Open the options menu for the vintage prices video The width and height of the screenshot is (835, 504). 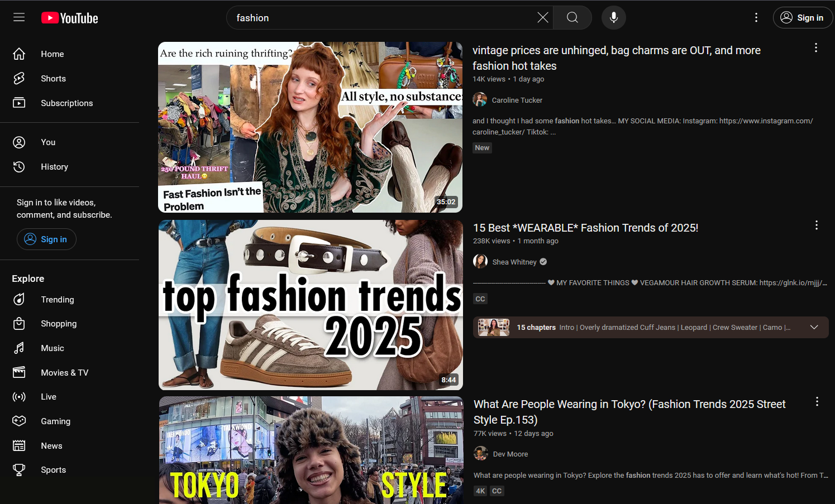point(815,47)
